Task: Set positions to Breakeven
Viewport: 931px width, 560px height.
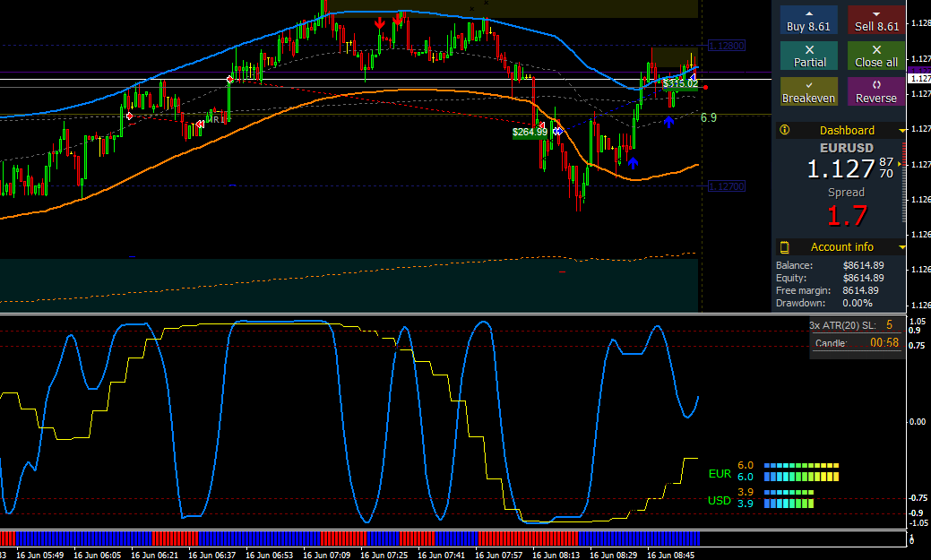Action: pyautogui.click(x=808, y=91)
